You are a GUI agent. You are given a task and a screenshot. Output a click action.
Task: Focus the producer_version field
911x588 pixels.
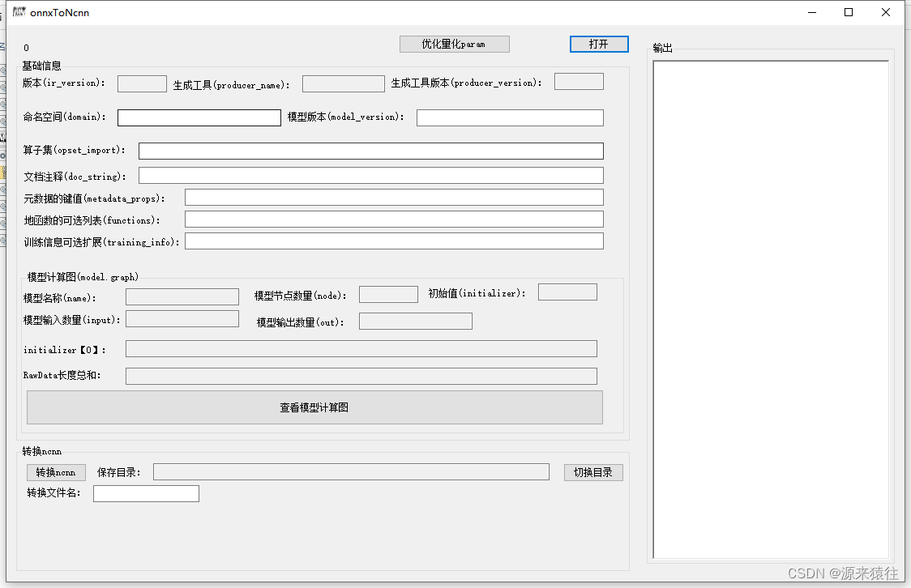[579, 81]
